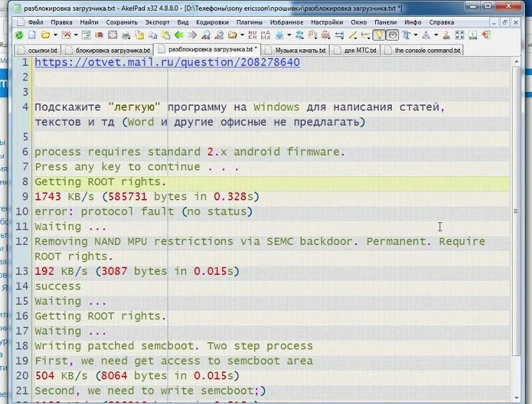Click line number 12 in the gutter

point(22,242)
